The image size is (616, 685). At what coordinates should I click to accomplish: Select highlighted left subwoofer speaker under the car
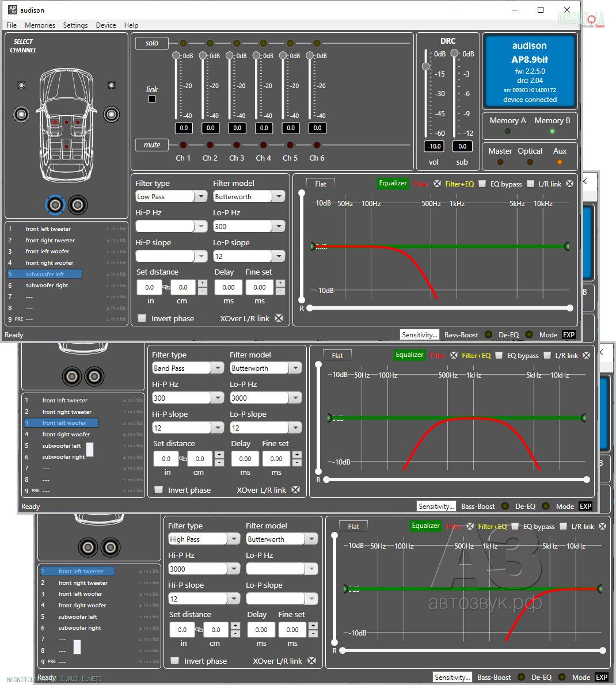coord(55,205)
